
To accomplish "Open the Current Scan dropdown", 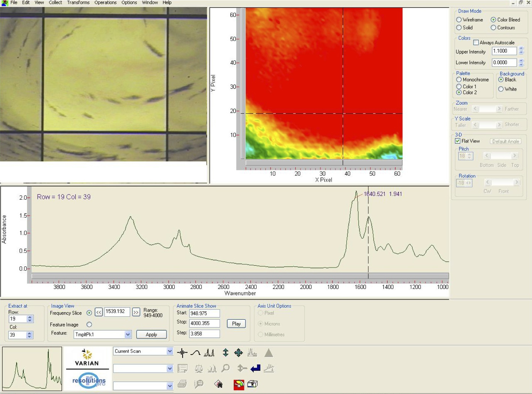I will pos(169,351).
